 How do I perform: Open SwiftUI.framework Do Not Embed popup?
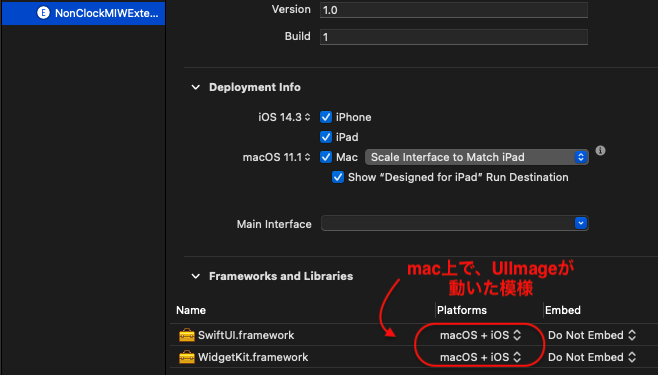592,335
